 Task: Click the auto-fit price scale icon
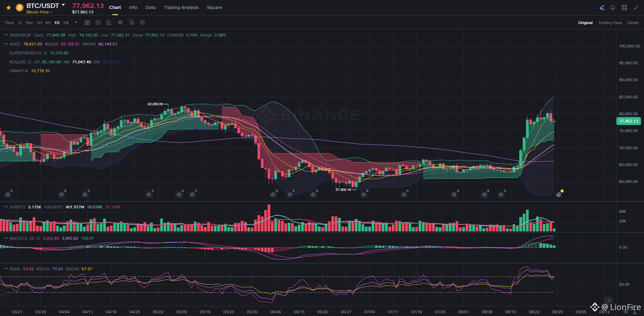pos(634,312)
